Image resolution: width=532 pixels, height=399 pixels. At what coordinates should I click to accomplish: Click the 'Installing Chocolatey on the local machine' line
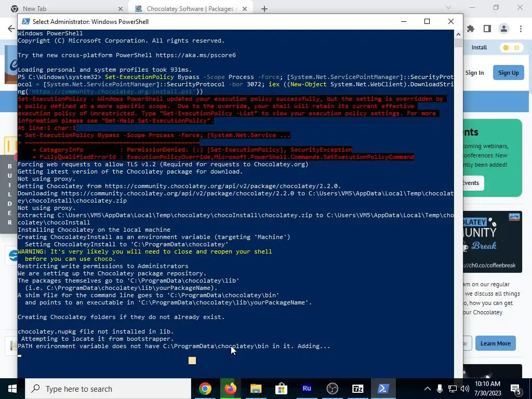pos(94,230)
